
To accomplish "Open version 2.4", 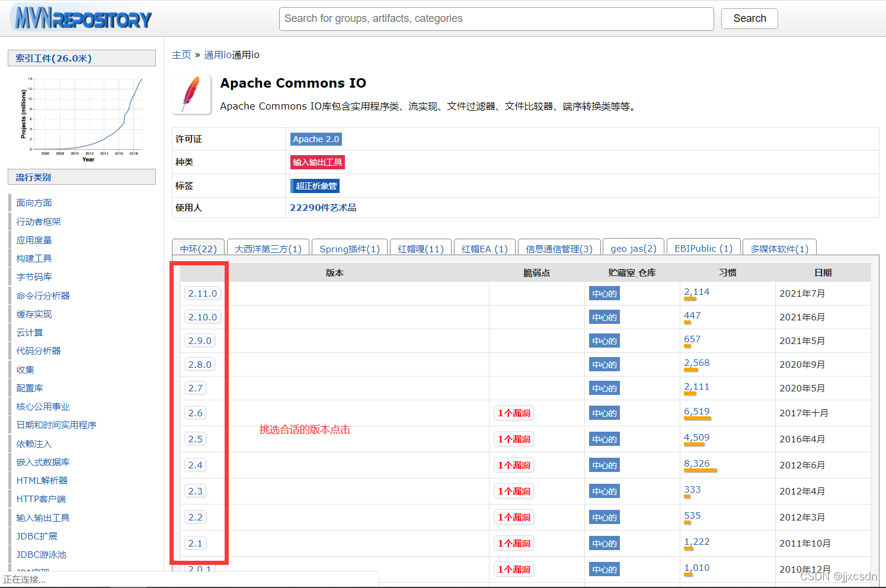I will (x=196, y=465).
